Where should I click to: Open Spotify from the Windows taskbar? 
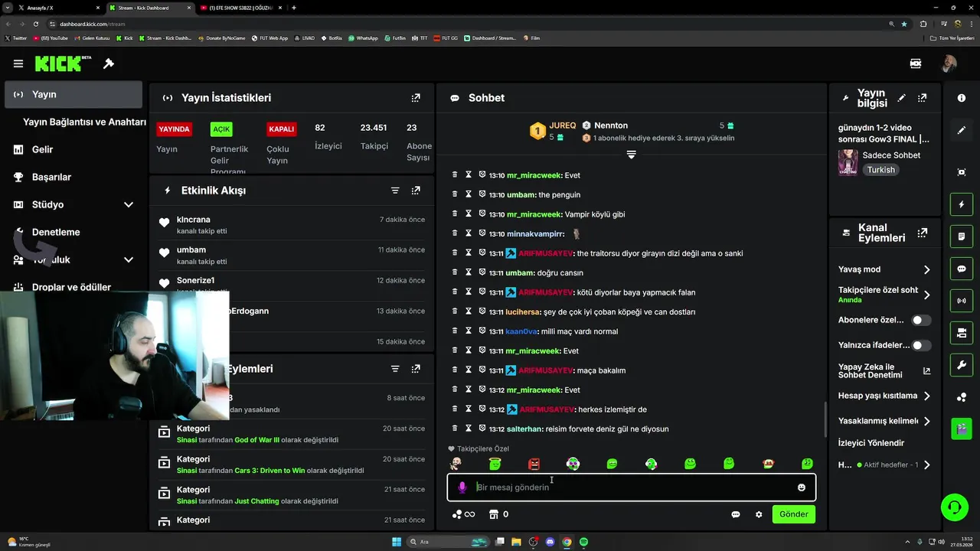(x=583, y=542)
